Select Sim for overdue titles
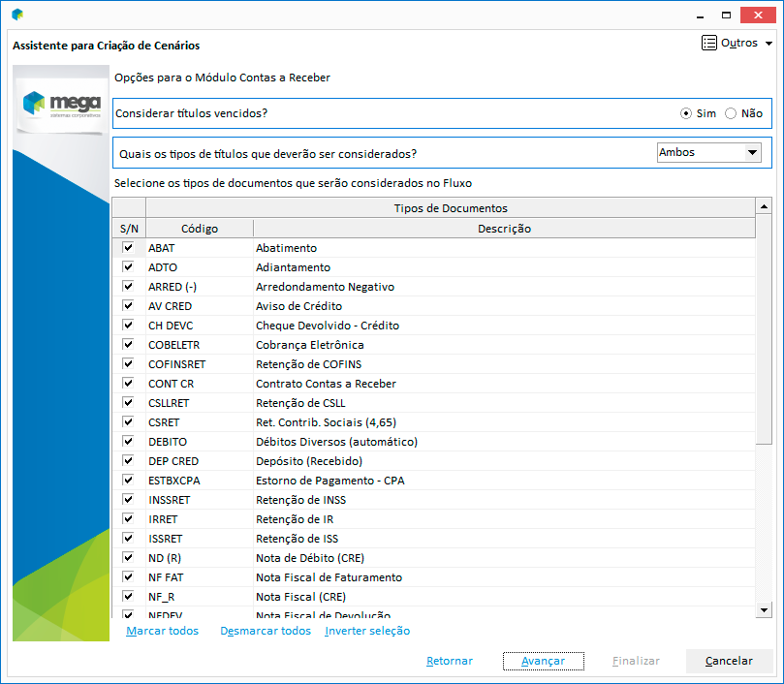784x684 pixels. [687, 113]
